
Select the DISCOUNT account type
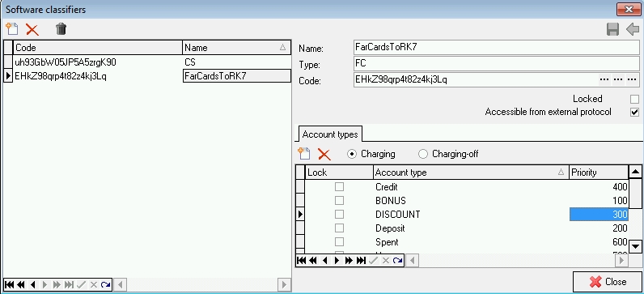tap(398, 215)
